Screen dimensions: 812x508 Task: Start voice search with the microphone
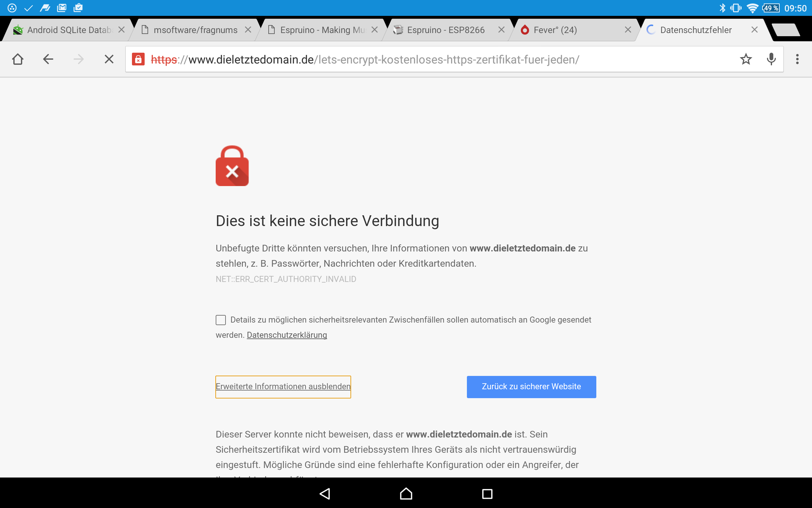coord(771,59)
